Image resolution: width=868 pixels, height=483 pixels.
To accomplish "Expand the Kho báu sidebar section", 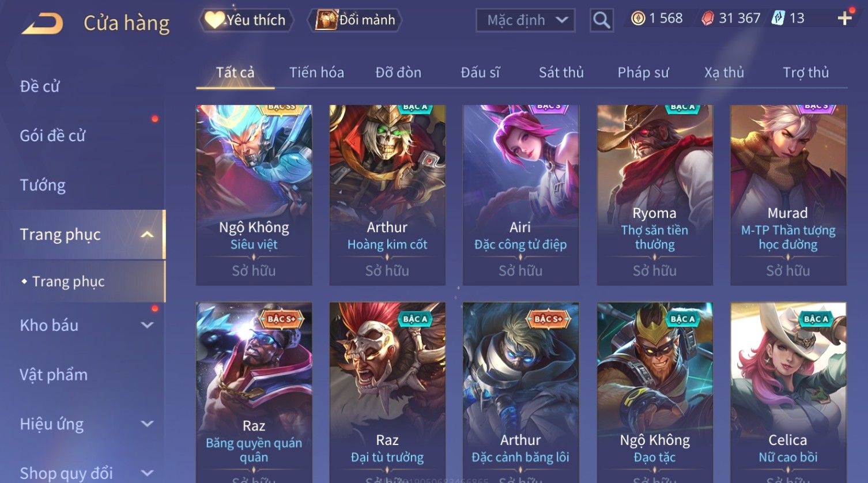I will [148, 325].
